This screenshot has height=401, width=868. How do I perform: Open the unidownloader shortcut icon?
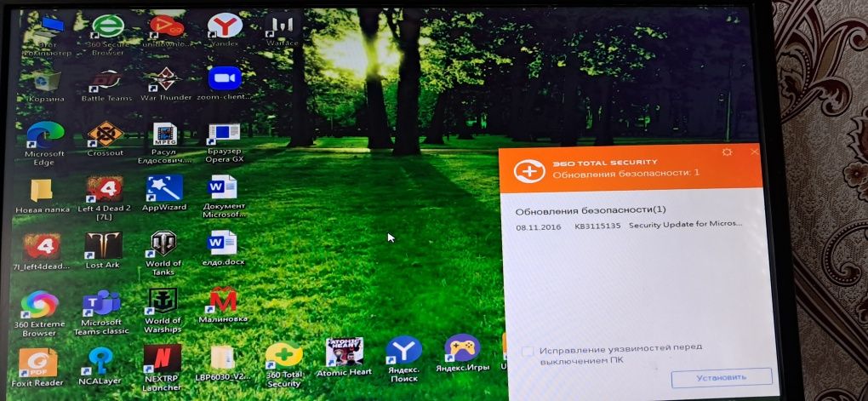tap(167, 31)
